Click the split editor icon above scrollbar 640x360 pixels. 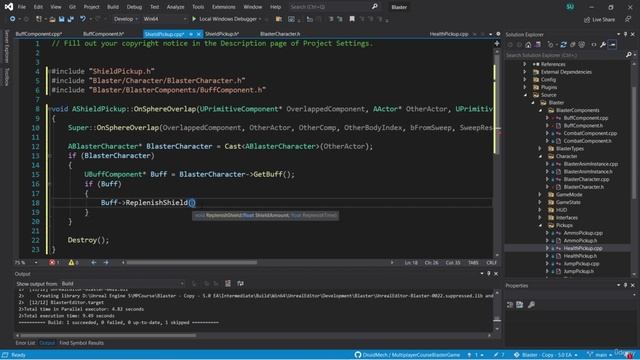[497, 43]
